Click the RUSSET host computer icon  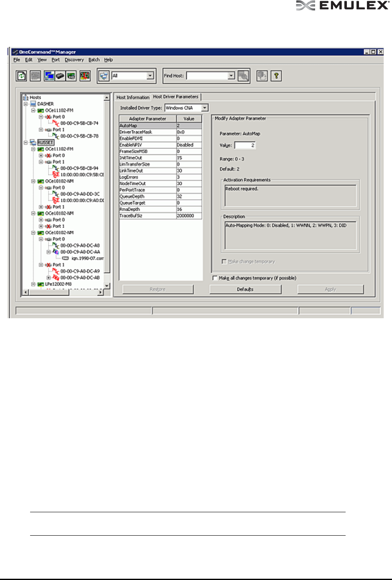click(x=33, y=143)
